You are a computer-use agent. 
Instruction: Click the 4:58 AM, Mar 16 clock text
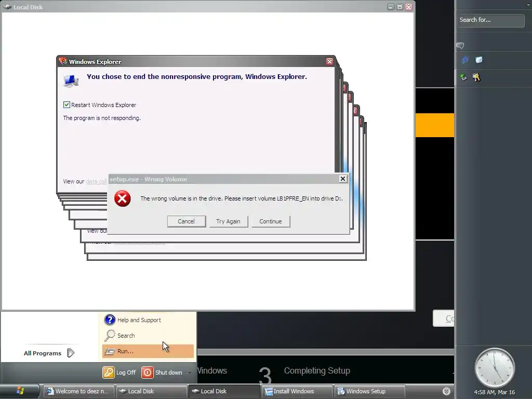(495, 392)
